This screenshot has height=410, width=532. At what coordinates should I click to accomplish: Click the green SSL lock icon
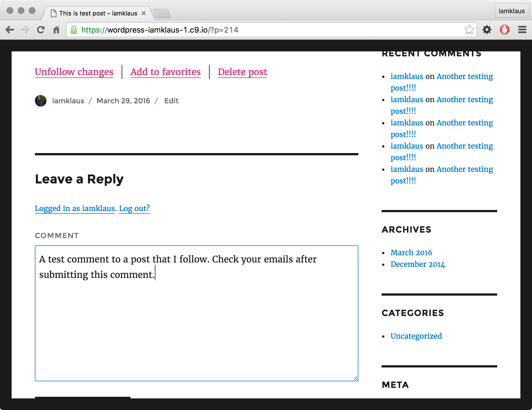pyautogui.click(x=74, y=30)
